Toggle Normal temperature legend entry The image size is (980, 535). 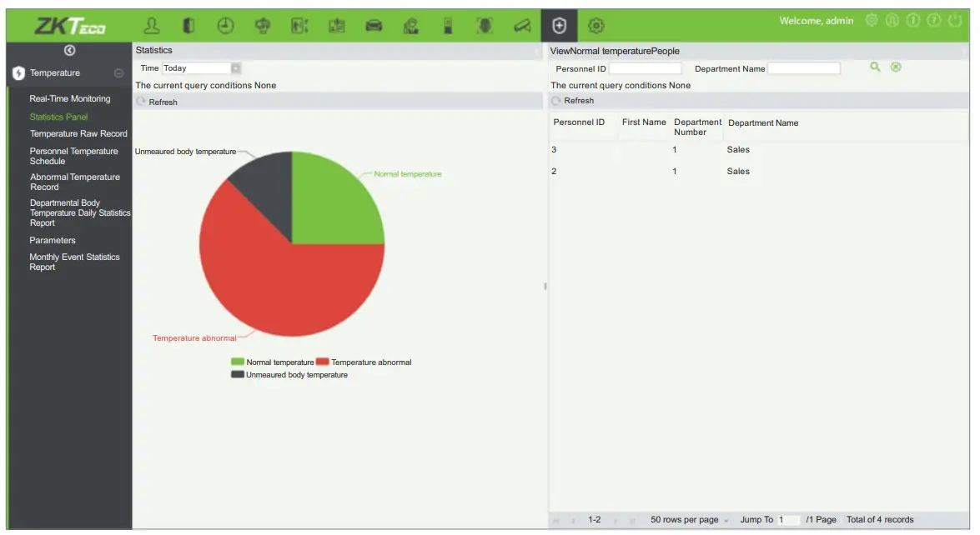(x=273, y=362)
